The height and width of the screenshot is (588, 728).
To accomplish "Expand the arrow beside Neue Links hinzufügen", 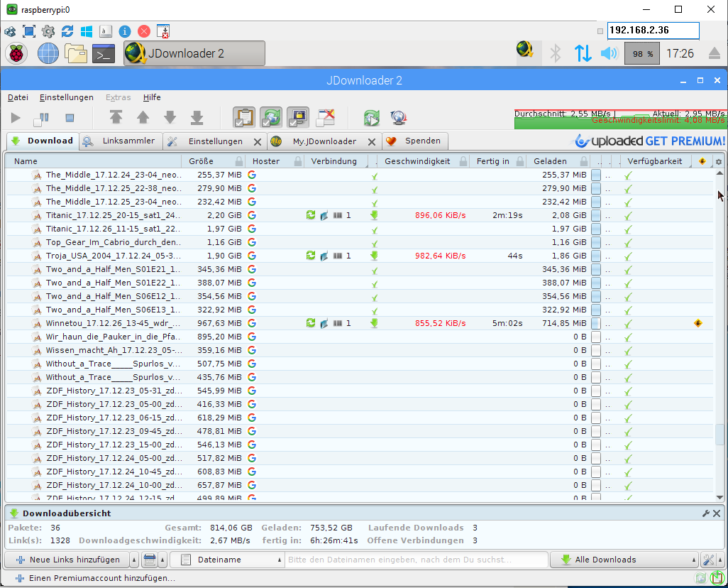I will 134,560.
